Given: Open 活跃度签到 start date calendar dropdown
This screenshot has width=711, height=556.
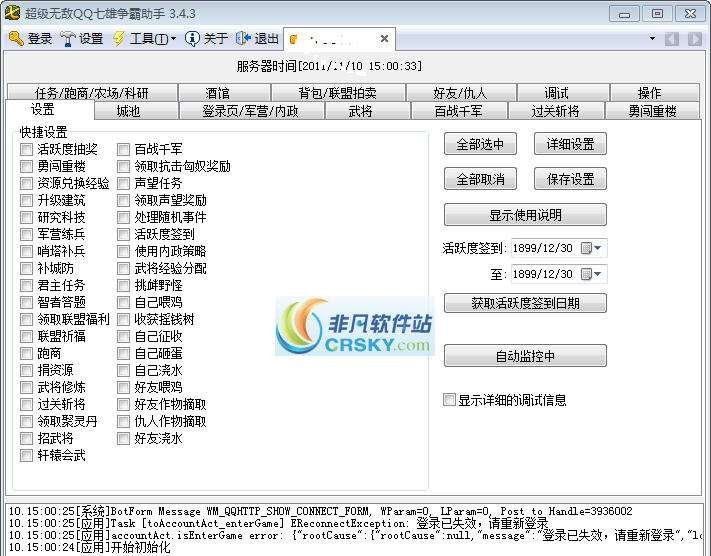Looking at the screenshot, I should 592,248.
